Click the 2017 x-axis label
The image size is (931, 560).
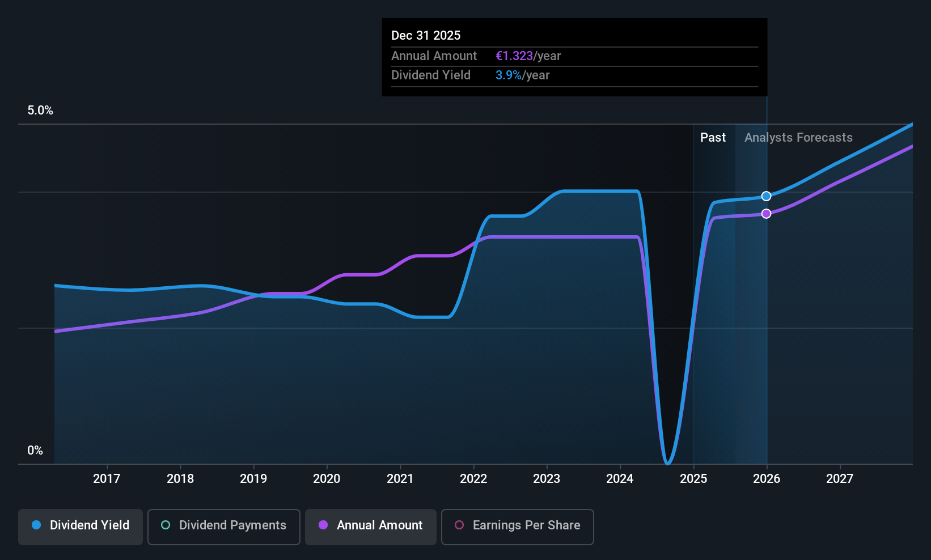pos(107,478)
